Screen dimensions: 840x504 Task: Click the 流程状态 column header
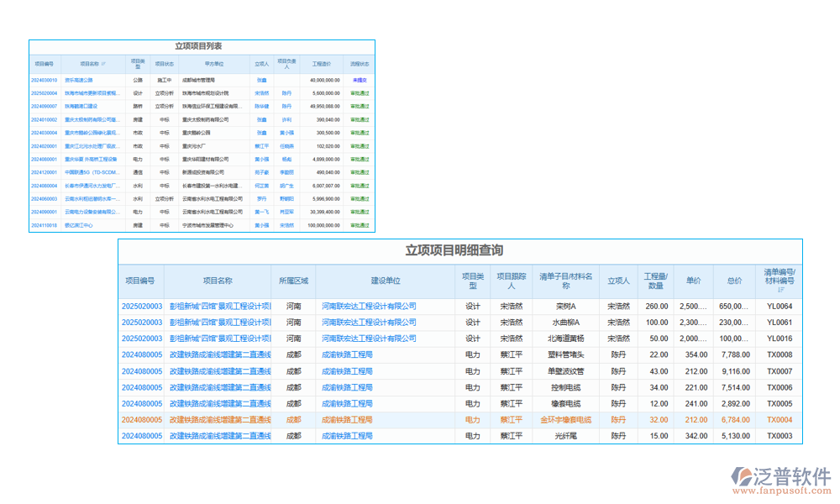360,63
